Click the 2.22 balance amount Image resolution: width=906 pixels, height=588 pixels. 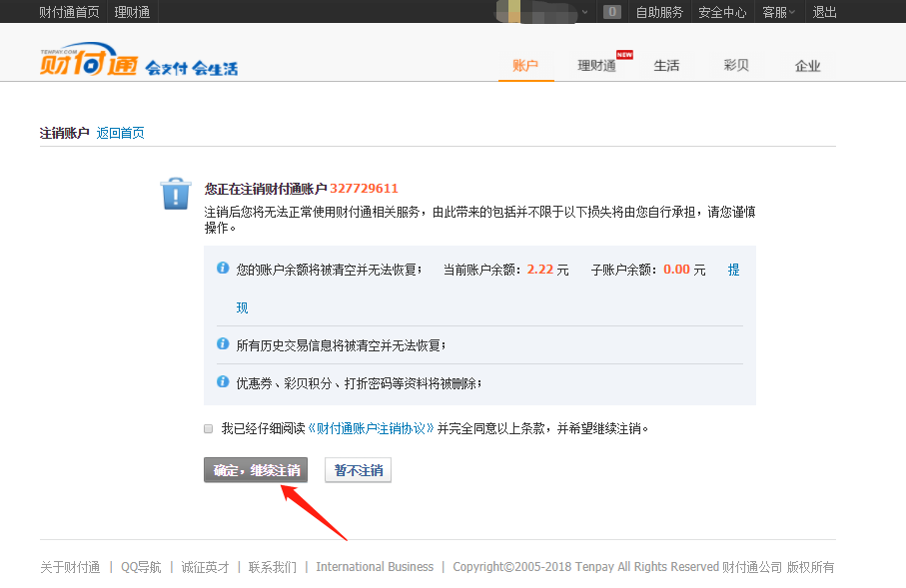tap(540, 270)
